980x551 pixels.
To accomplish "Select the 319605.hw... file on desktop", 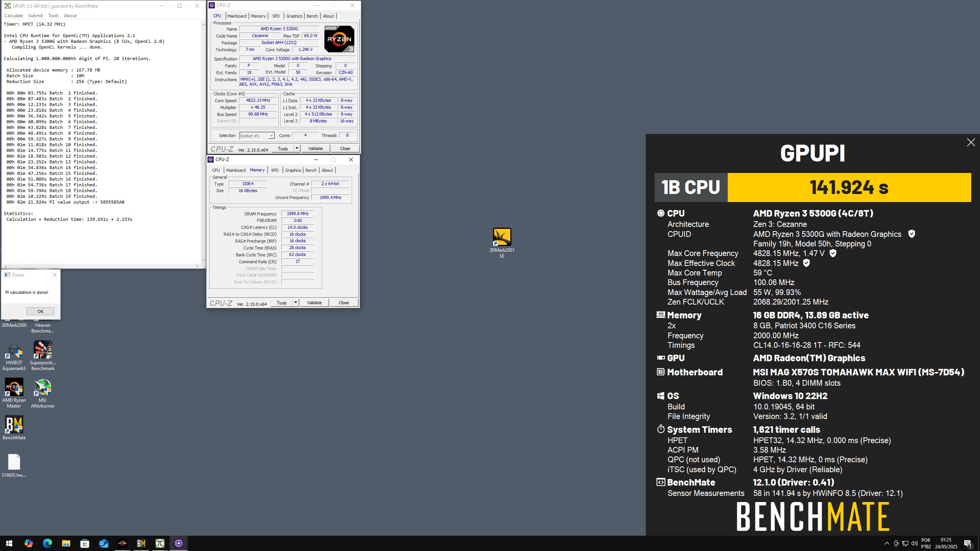I will click(x=14, y=466).
